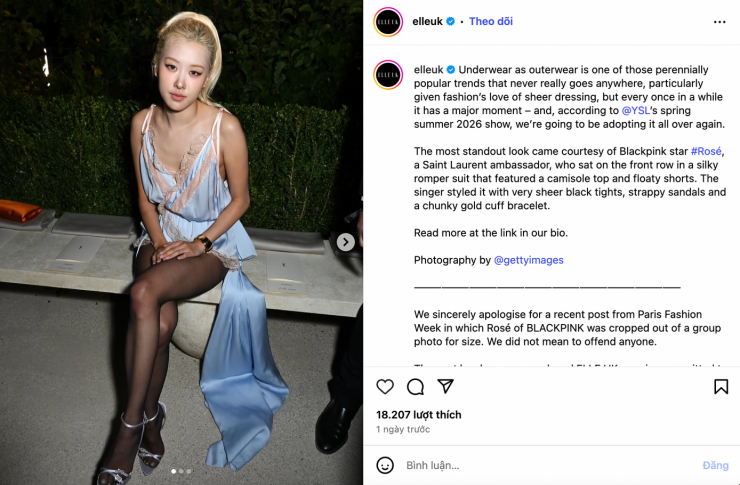
Task: Share the post with paper plane icon
Action: (445, 386)
